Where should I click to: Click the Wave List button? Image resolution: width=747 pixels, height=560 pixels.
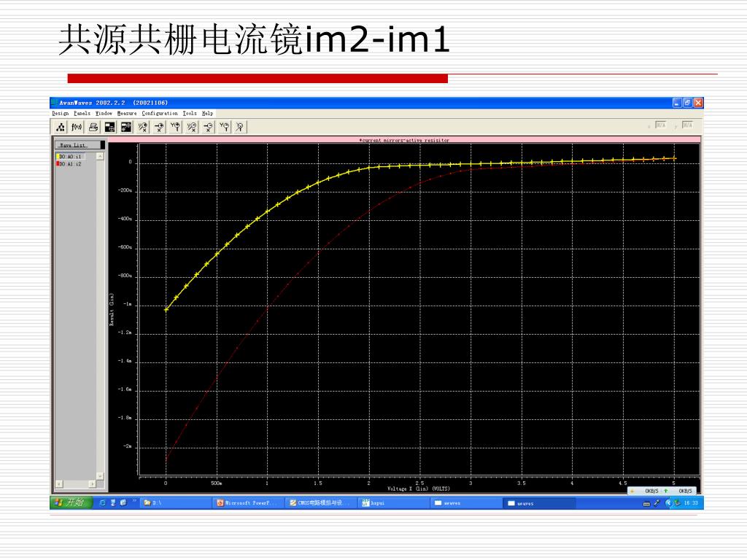click(x=78, y=145)
